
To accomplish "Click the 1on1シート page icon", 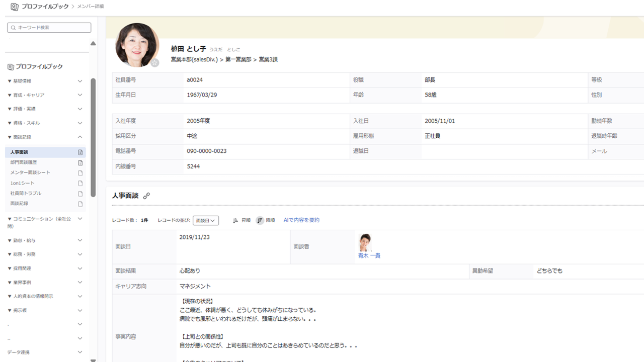I will 80,183.
